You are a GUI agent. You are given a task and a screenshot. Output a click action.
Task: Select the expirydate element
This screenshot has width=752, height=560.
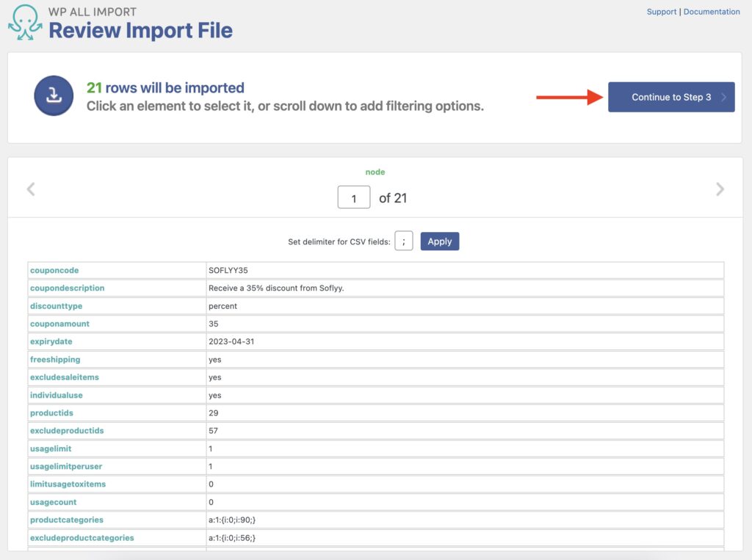51,341
